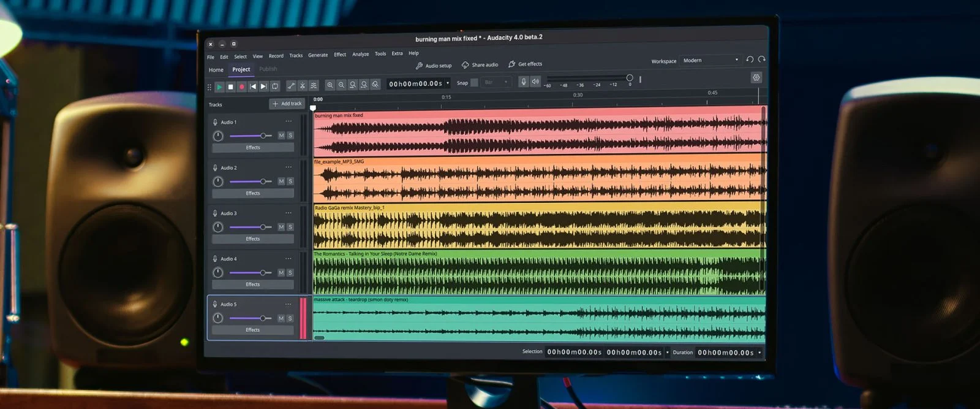Click the first Selection timecode field
This screenshot has height=409, width=980.
(x=574, y=352)
